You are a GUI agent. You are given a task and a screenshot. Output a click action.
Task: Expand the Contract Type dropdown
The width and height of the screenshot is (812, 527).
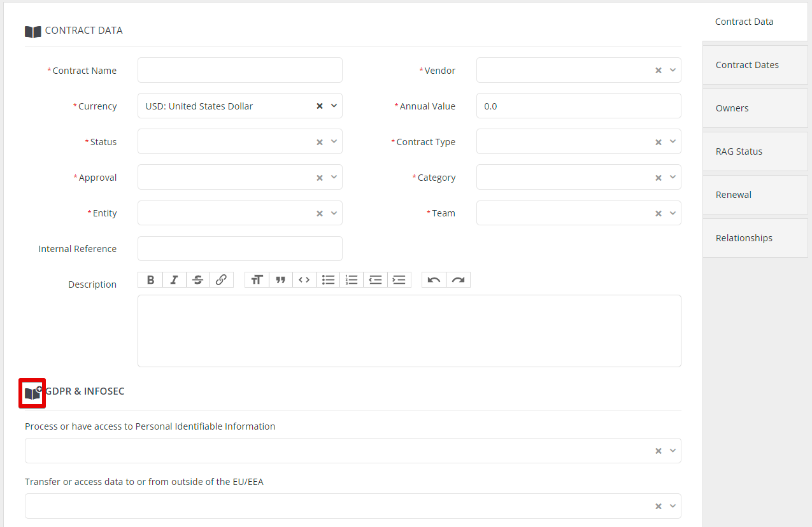pyautogui.click(x=673, y=142)
